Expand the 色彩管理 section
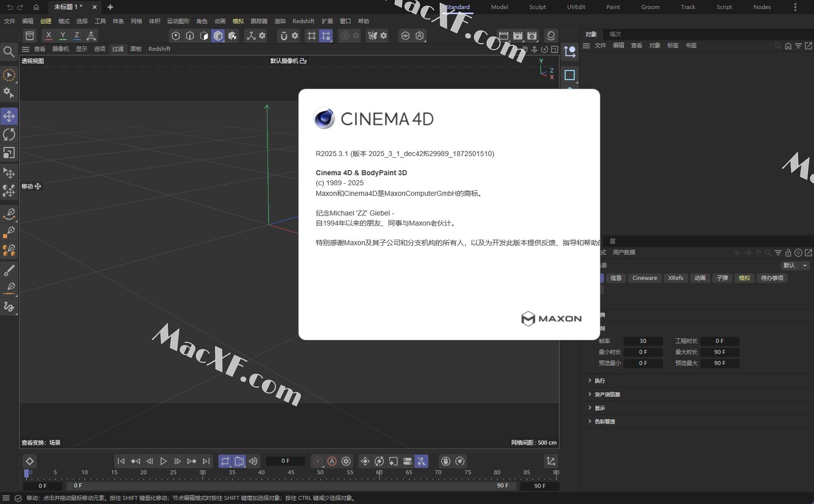This screenshot has height=504, width=814. click(604, 421)
